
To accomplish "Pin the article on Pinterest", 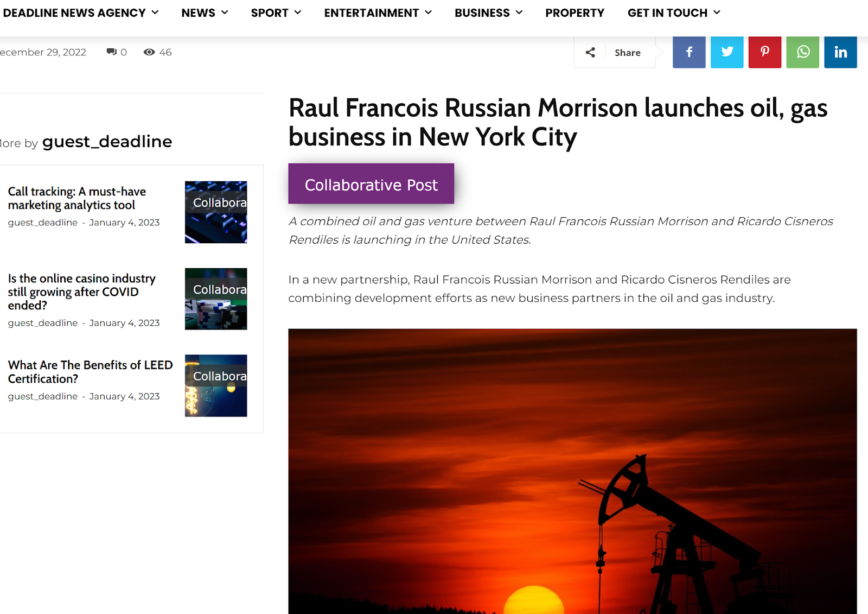I will click(765, 52).
